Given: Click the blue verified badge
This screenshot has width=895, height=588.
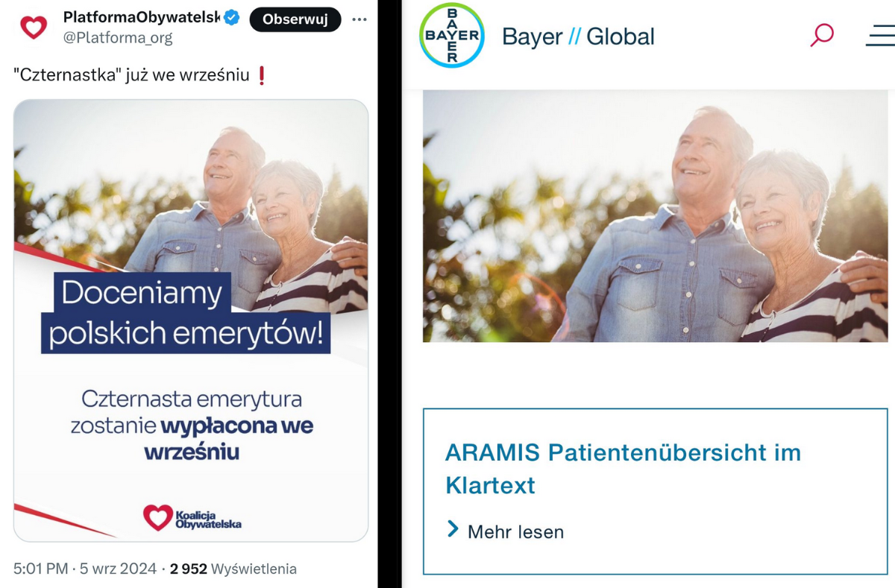Looking at the screenshot, I should pos(232,18).
